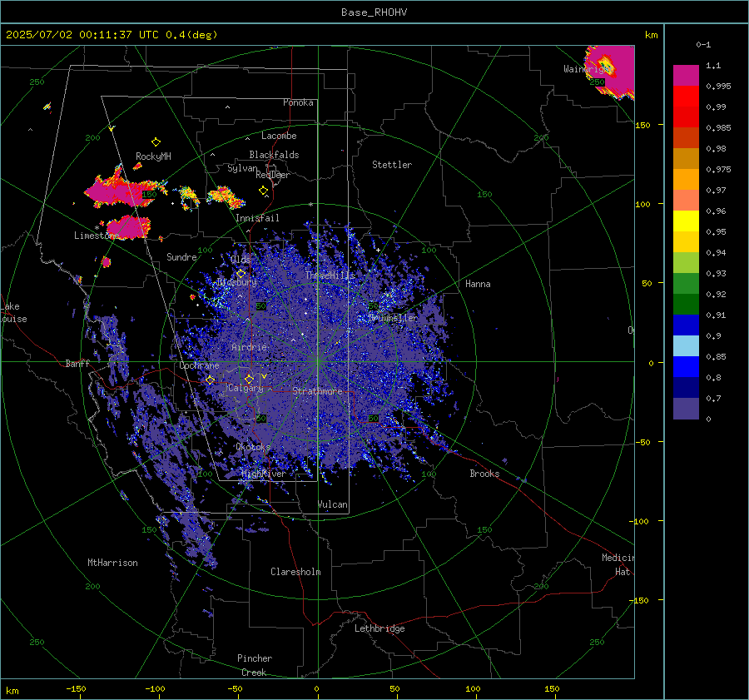This screenshot has height=700, width=749.
Task: Click the Ponoka city label
Action: pyautogui.click(x=298, y=102)
